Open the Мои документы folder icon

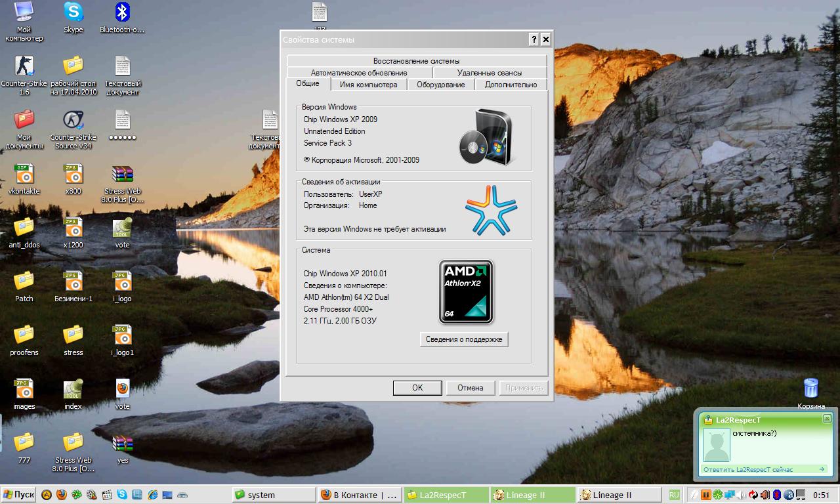(24, 129)
